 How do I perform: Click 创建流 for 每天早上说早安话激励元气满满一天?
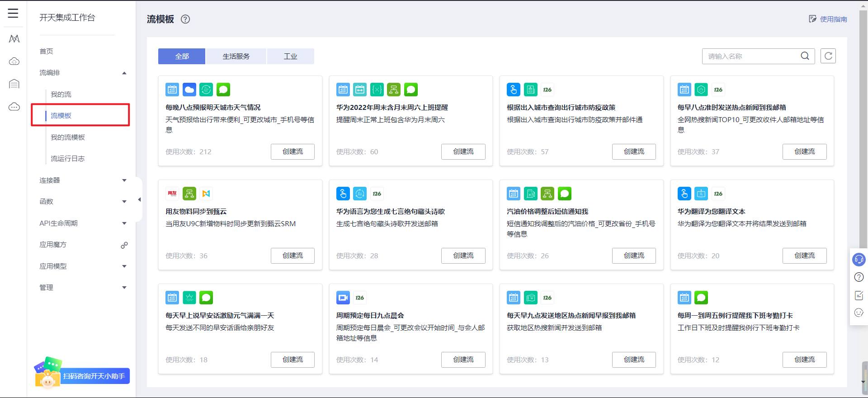292,360
